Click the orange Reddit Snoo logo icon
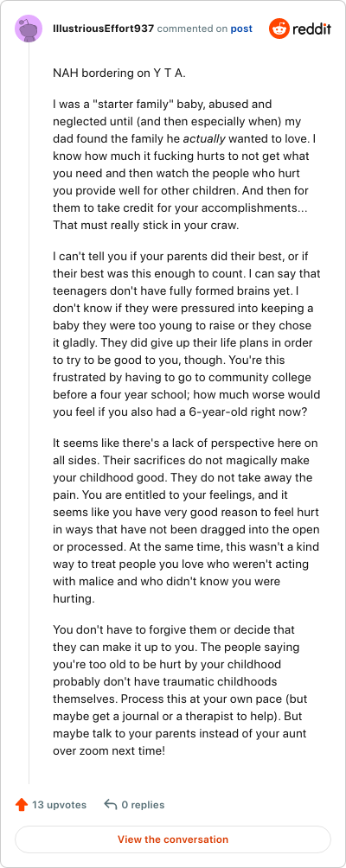This screenshot has width=346, height=868. tap(279, 29)
